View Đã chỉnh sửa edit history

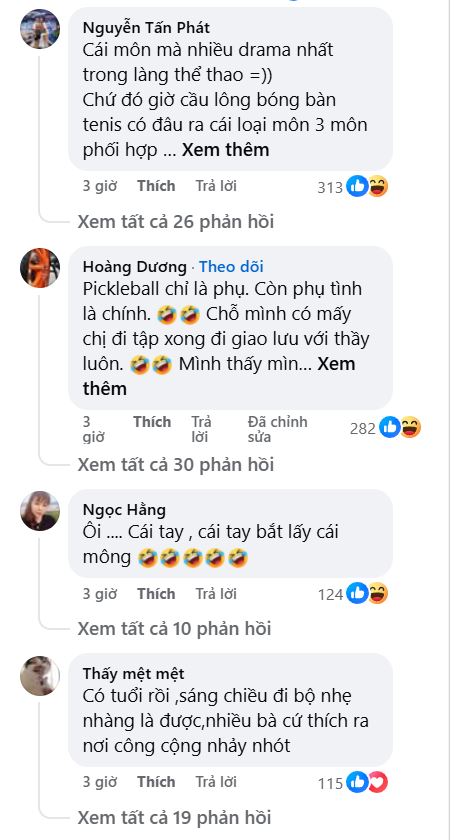coord(278,429)
